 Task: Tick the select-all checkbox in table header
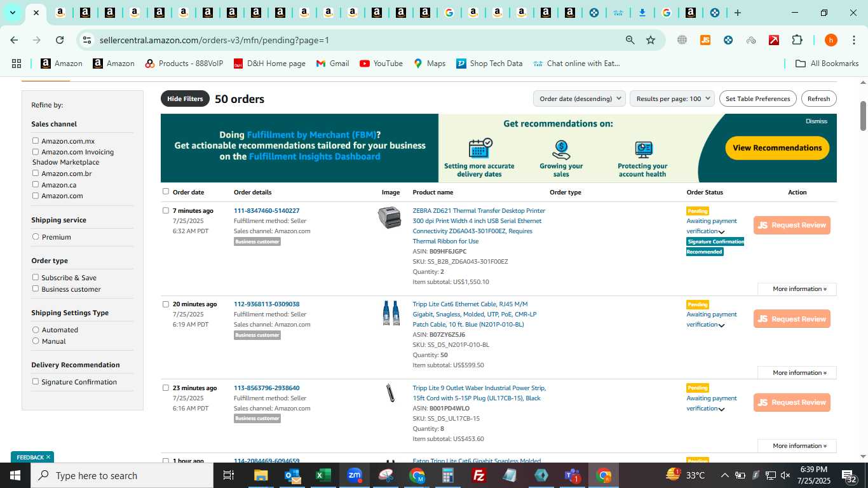[x=166, y=191]
